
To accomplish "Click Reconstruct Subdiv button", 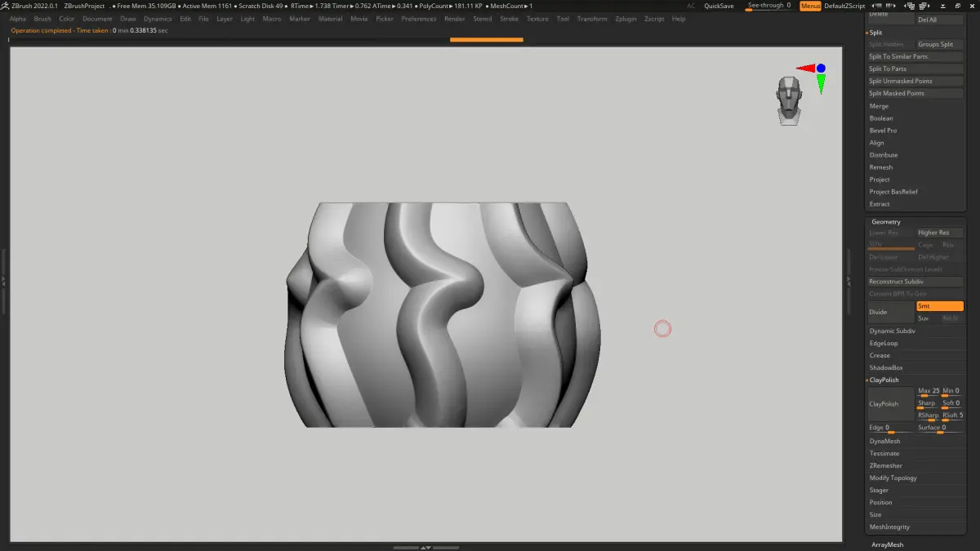I will (x=915, y=282).
